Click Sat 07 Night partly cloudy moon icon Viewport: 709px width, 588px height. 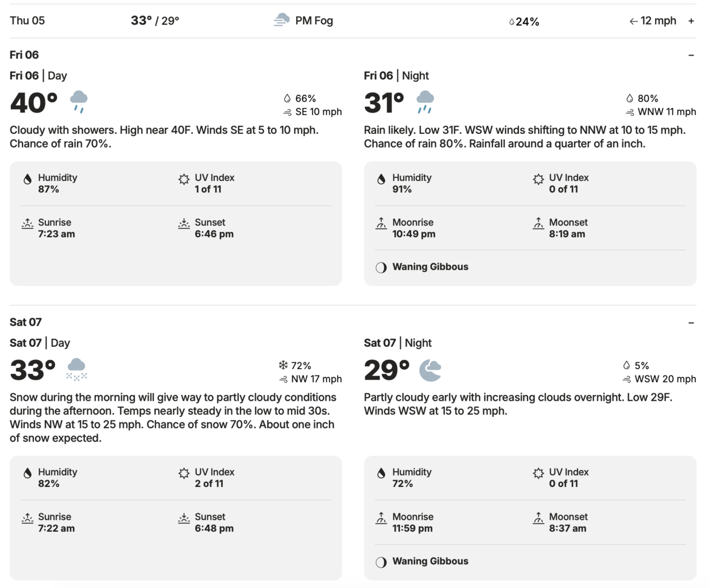tap(430, 370)
